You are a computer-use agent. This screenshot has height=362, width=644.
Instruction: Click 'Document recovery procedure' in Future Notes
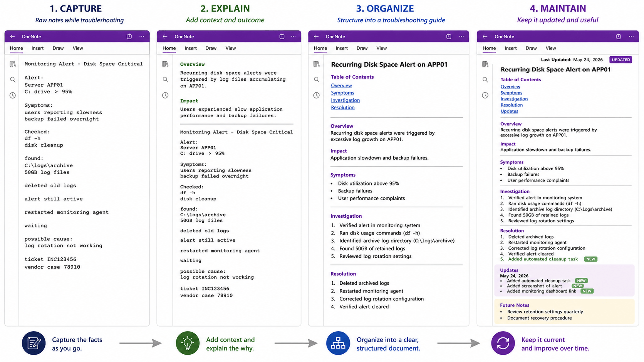539,318
